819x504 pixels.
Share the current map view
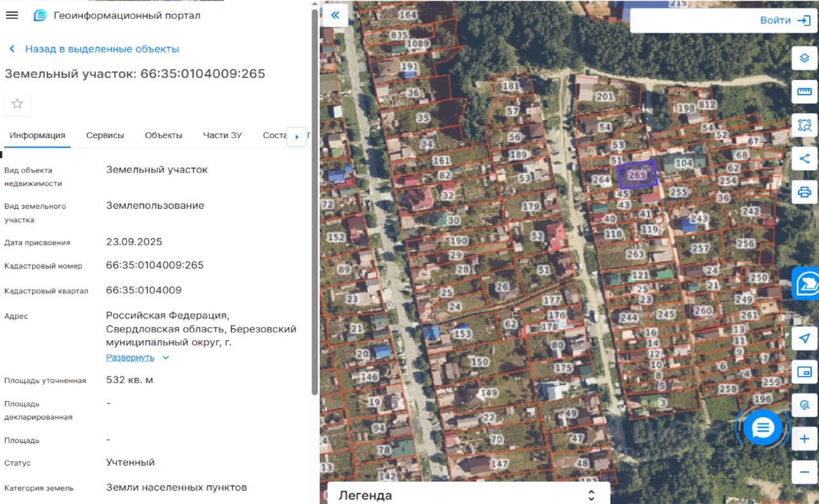805,158
